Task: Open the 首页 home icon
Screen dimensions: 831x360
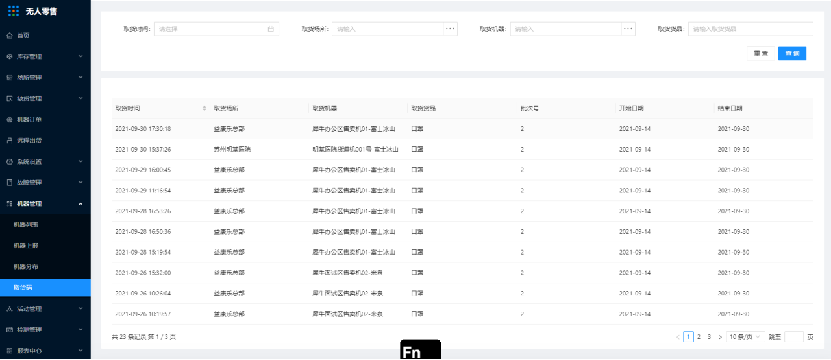Action: pos(9,36)
